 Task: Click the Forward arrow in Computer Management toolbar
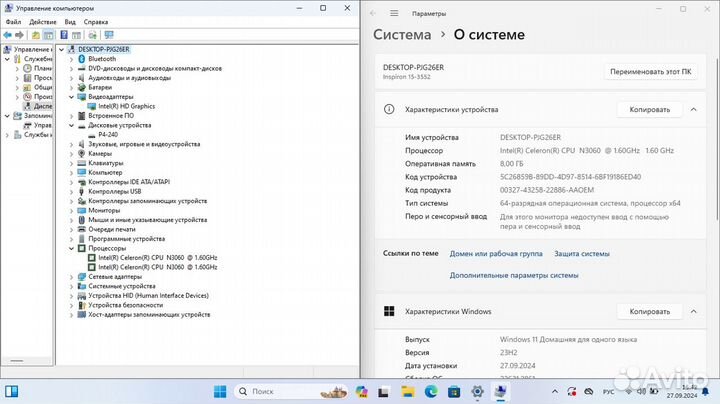point(19,35)
